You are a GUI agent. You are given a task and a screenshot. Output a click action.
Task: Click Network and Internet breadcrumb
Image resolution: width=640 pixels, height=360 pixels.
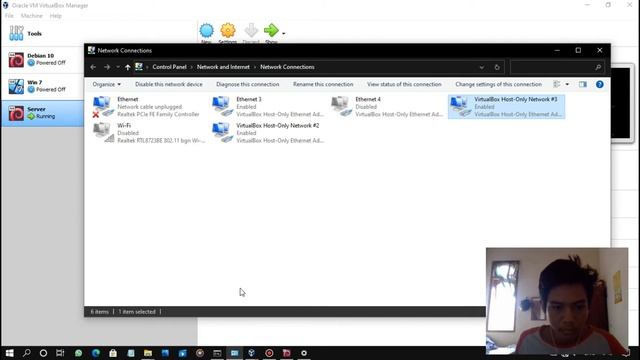click(x=223, y=67)
